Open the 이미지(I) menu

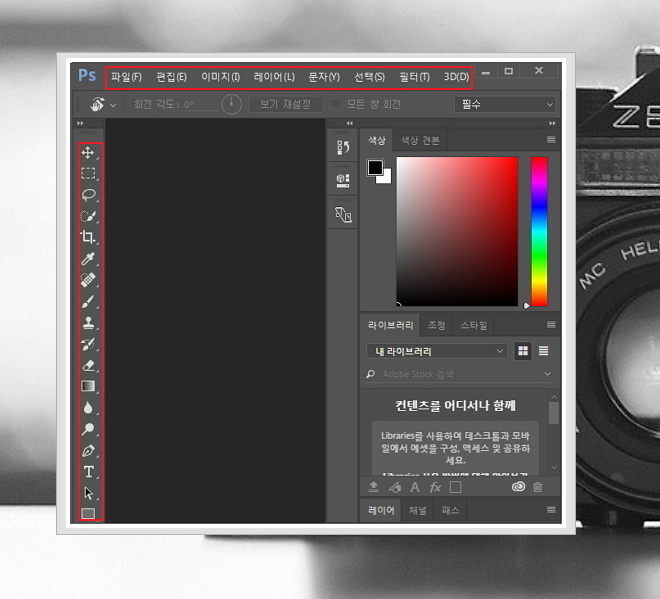pyautogui.click(x=221, y=77)
